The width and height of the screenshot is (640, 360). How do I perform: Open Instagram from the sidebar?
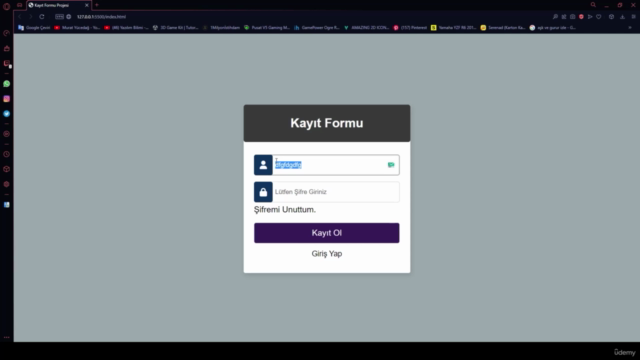click(7, 99)
